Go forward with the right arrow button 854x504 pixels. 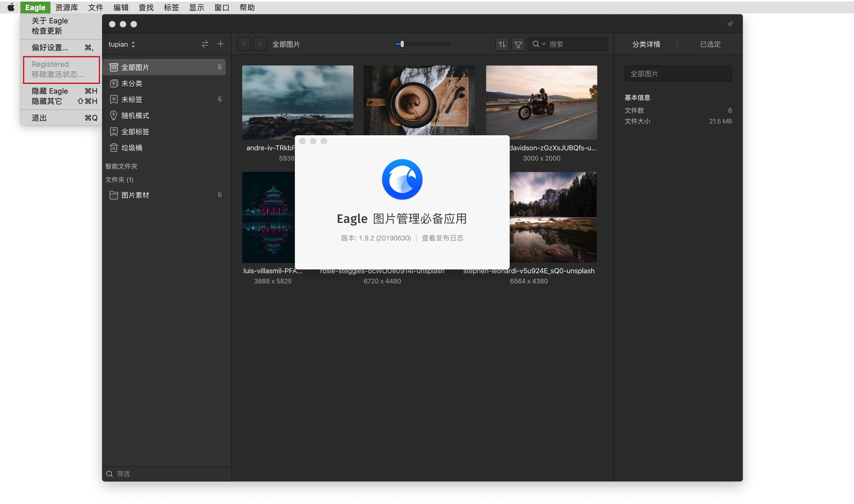(x=260, y=44)
